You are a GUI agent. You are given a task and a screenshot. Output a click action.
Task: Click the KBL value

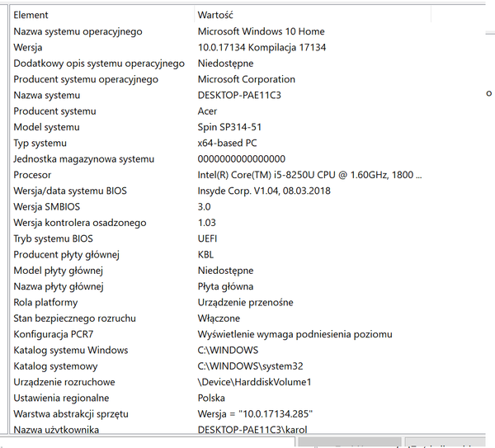click(205, 254)
